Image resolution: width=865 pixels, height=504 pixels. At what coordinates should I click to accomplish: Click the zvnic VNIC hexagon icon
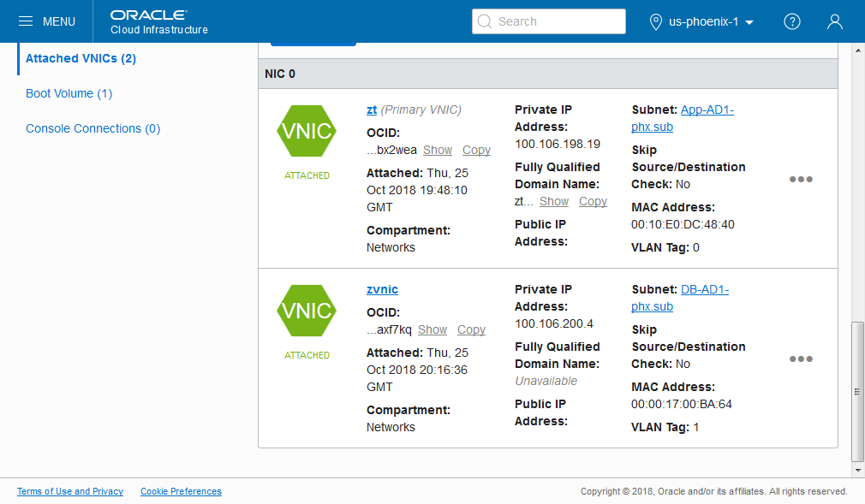point(307,311)
